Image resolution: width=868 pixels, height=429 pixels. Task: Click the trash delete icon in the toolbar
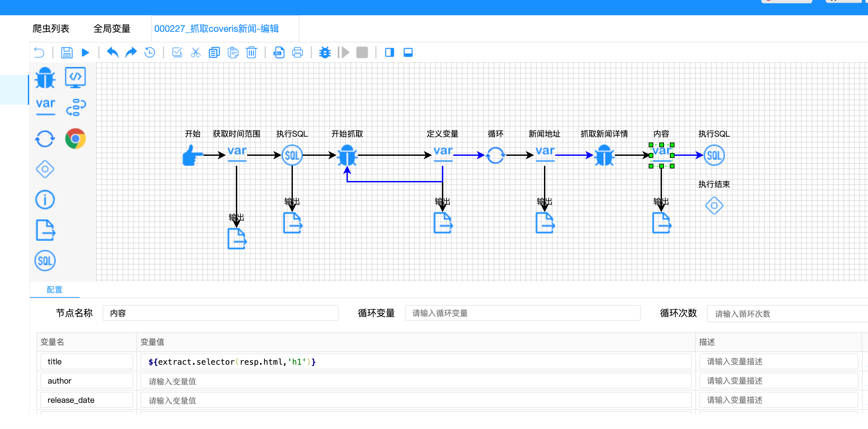pyautogui.click(x=251, y=53)
